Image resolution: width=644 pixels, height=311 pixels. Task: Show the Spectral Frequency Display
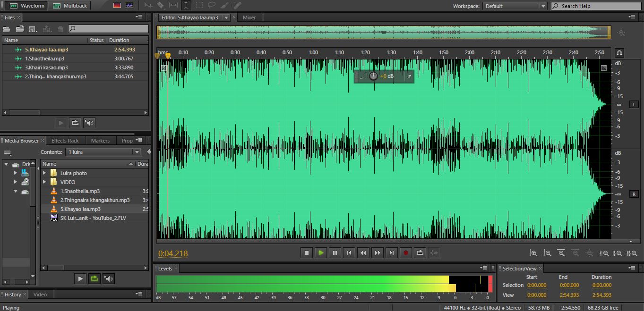click(117, 6)
